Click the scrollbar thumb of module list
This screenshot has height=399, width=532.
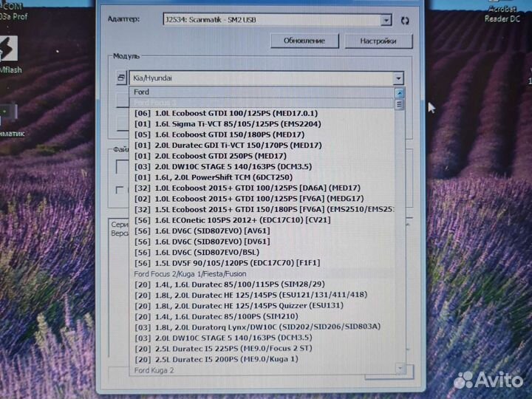[x=399, y=104]
